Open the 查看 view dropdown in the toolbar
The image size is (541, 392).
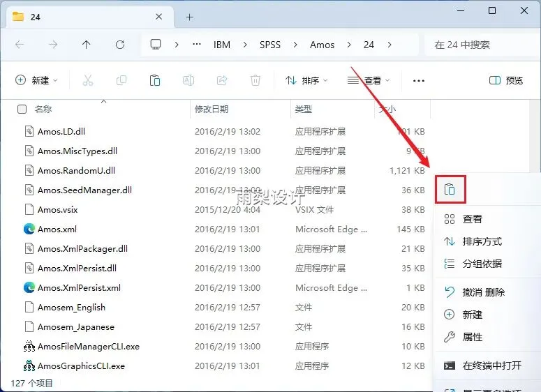click(x=369, y=80)
